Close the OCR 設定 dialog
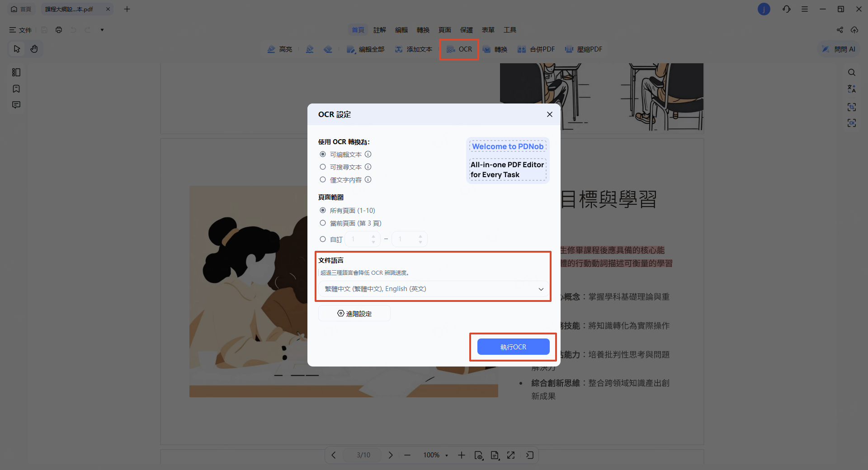This screenshot has width=868, height=470. (550, 114)
